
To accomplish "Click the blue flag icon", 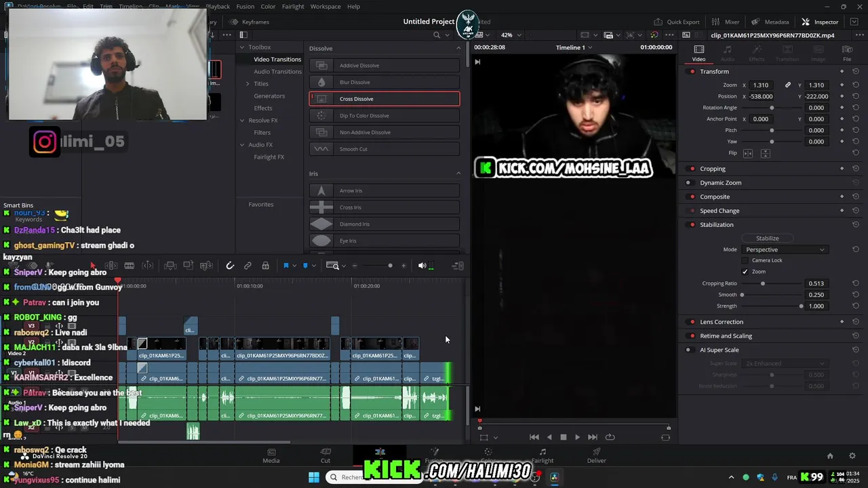I will [x=285, y=266].
